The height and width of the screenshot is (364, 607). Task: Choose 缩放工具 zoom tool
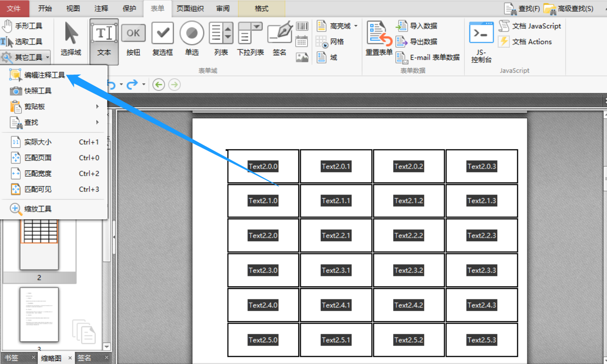pos(54,209)
